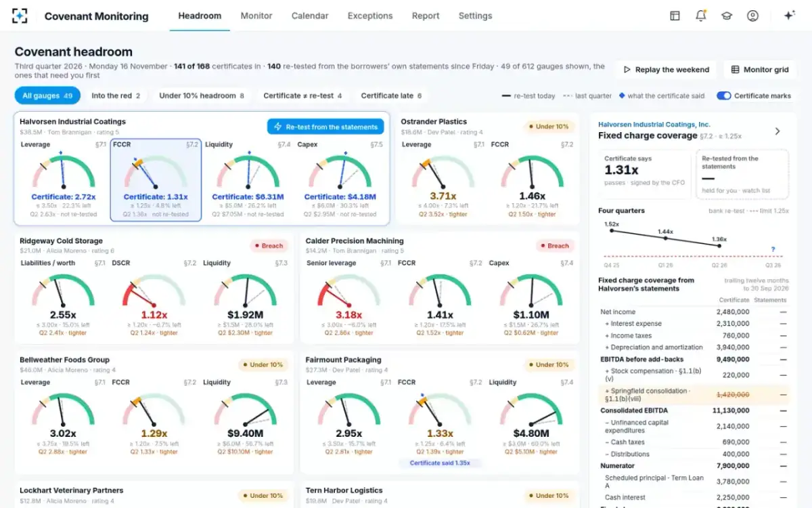Image resolution: width=812 pixels, height=508 pixels.
Task: Open Tern Harbor Logistics title
Action: coord(344,490)
